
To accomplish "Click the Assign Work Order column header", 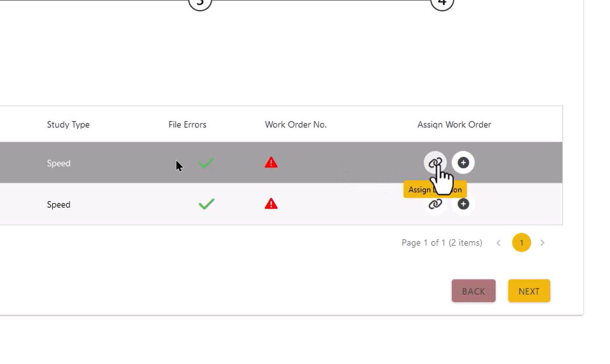I will pyautogui.click(x=454, y=125).
